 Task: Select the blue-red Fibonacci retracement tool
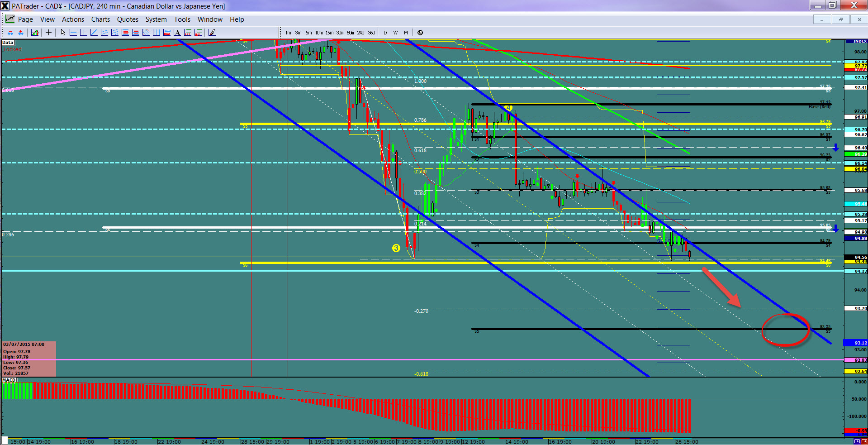click(125, 32)
